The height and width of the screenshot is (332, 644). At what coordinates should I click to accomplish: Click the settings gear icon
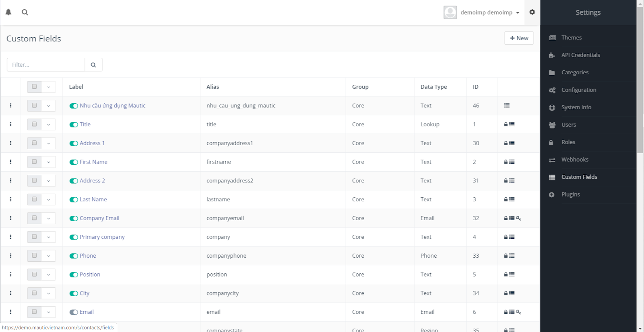pos(532,12)
